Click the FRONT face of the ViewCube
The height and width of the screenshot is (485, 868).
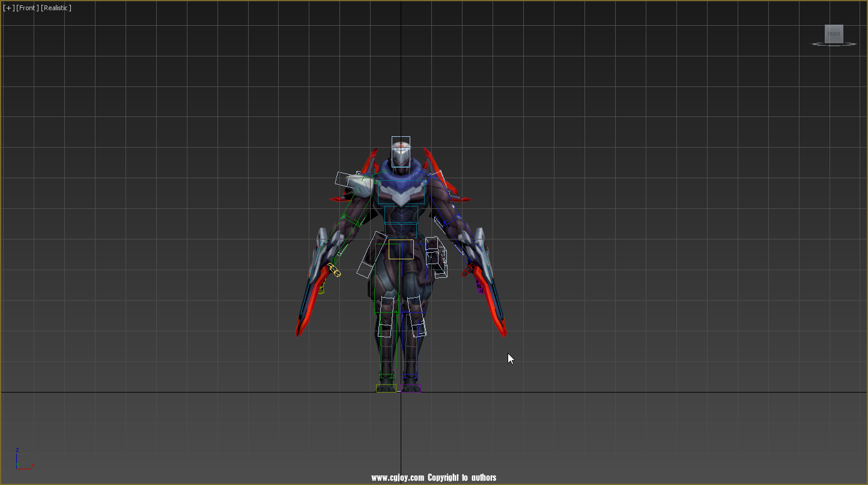pyautogui.click(x=834, y=34)
